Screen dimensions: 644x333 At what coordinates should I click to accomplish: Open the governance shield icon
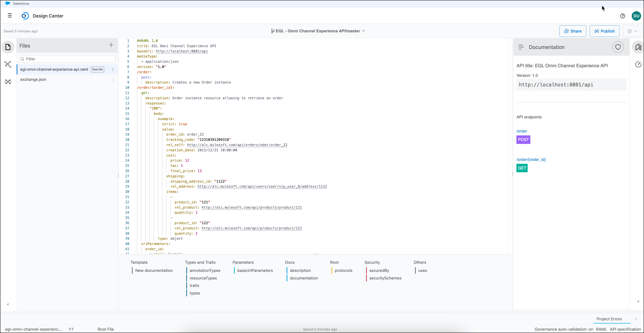pos(618,47)
